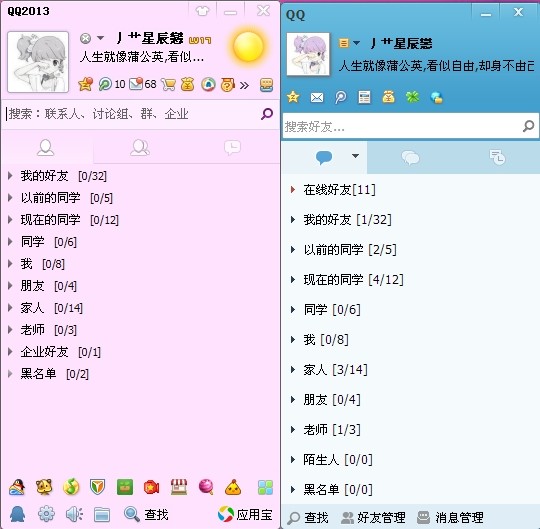Switch to contacts tab in QQ2013
The width and height of the screenshot is (540, 529).
[46, 148]
